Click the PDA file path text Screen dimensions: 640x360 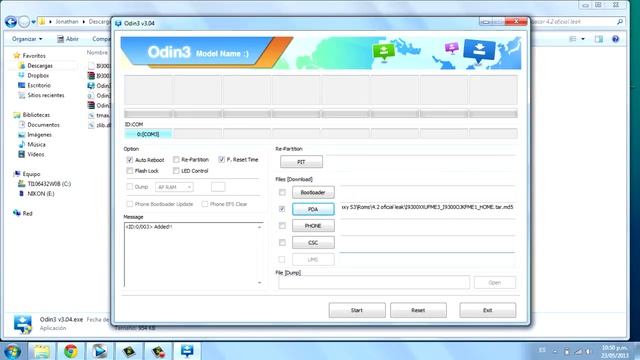point(427,207)
